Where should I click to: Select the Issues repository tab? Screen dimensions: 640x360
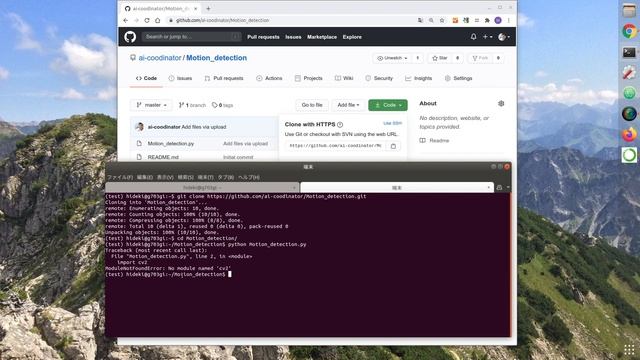[x=180, y=78]
